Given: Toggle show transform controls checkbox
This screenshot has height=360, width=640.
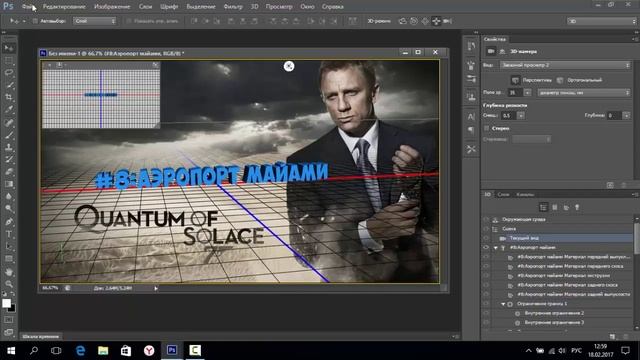Looking at the screenshot, I should tap(129, 21).
